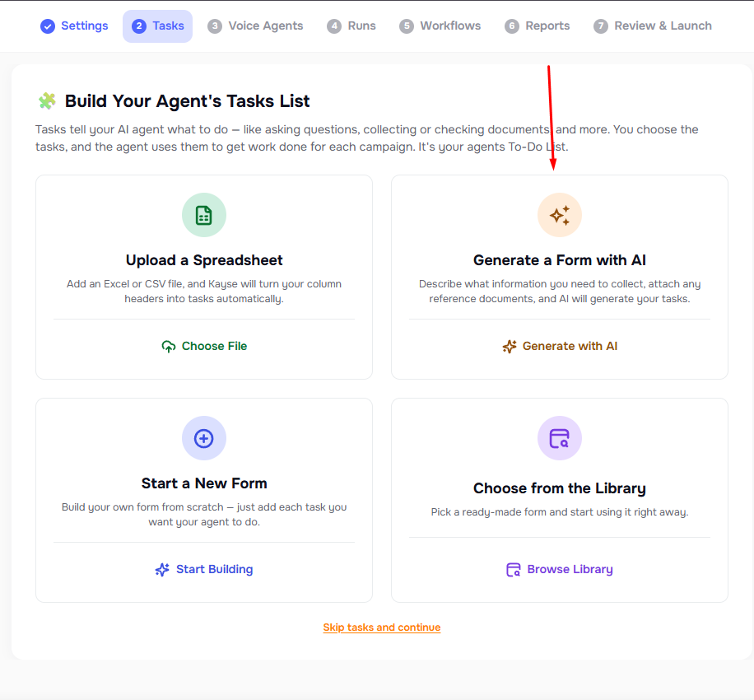Click the green spreadsheet icon above Upload a Spreadsheet
The width and height of the screenshot is (754, 700).
203,215
